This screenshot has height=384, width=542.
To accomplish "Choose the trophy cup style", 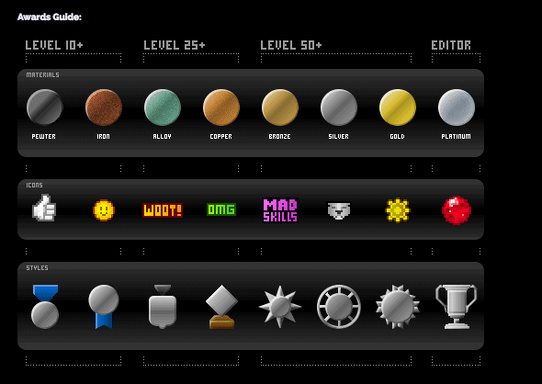I will [x=456, y=307].
